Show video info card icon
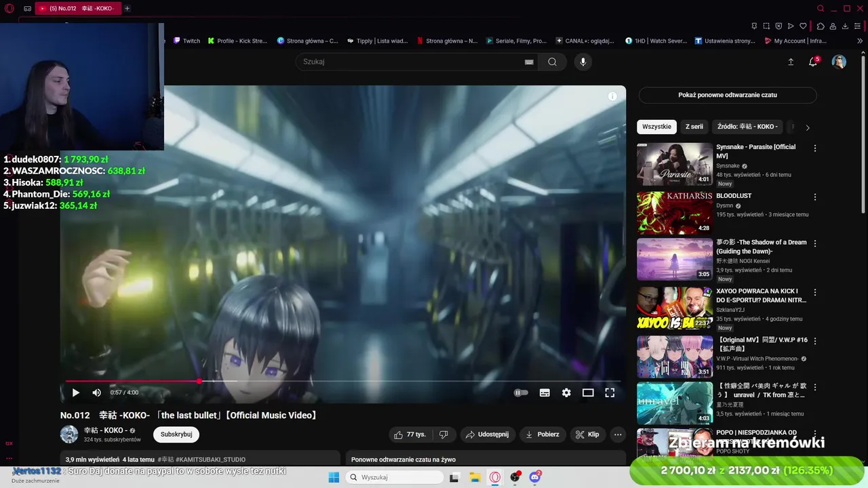This screenshot has width=868, height=488. point(612,96)
